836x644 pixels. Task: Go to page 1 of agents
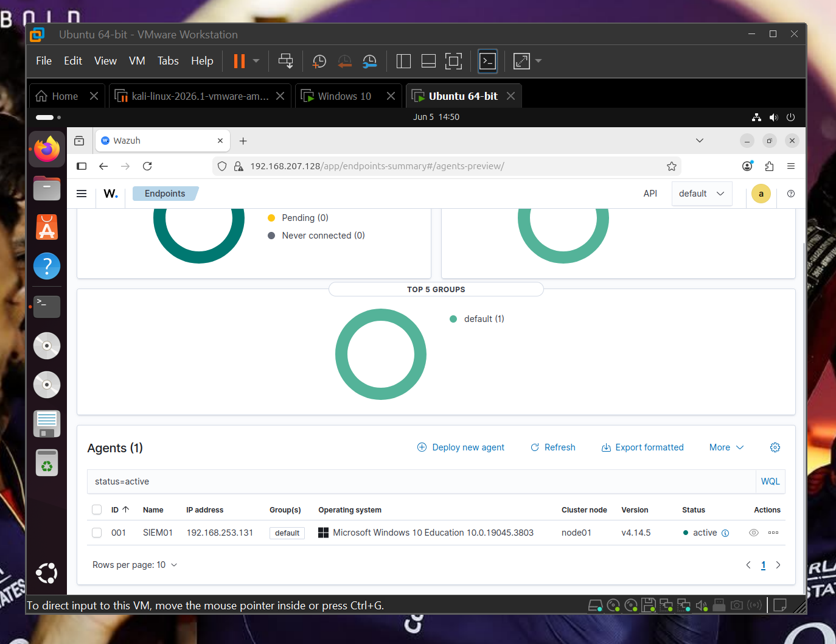pos(763,565)
